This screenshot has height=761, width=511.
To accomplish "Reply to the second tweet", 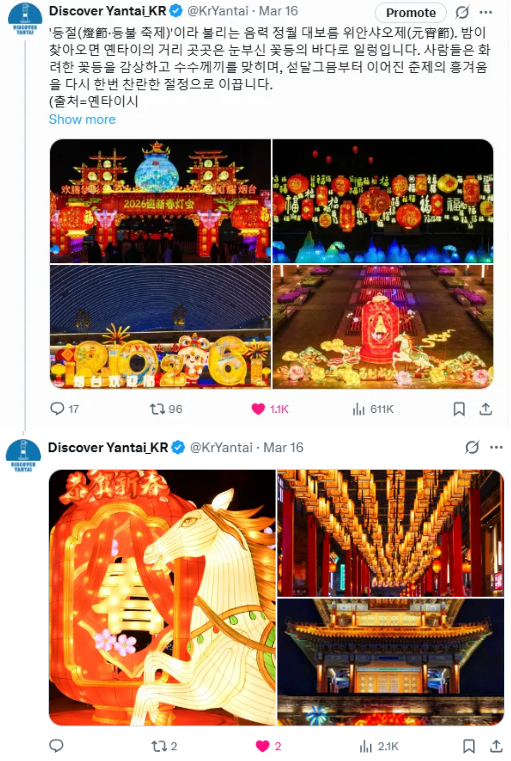I will click(x=56, y=746).
